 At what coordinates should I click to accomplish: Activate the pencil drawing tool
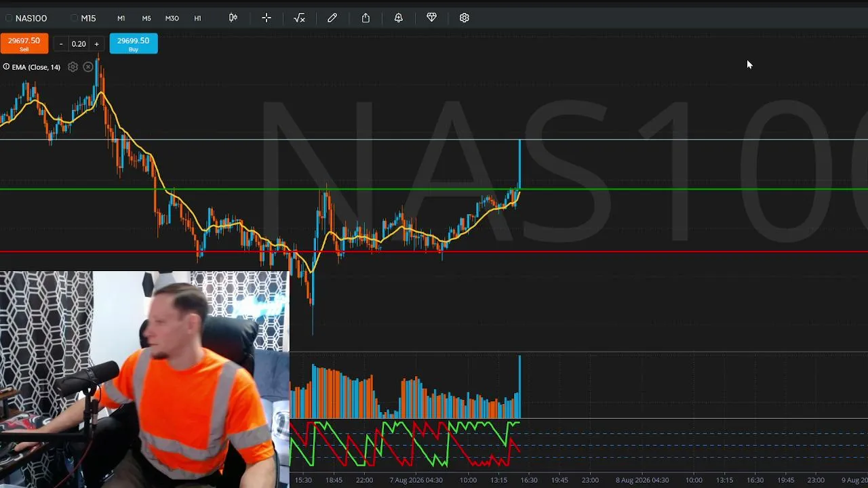point(332,18)
